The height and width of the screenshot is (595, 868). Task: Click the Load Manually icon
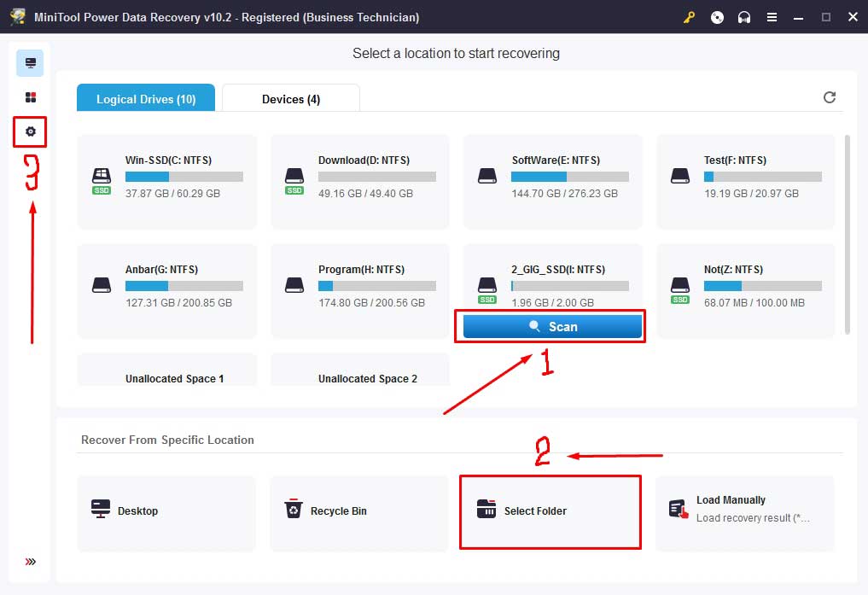pyautogui.click(x=679, y=510)
